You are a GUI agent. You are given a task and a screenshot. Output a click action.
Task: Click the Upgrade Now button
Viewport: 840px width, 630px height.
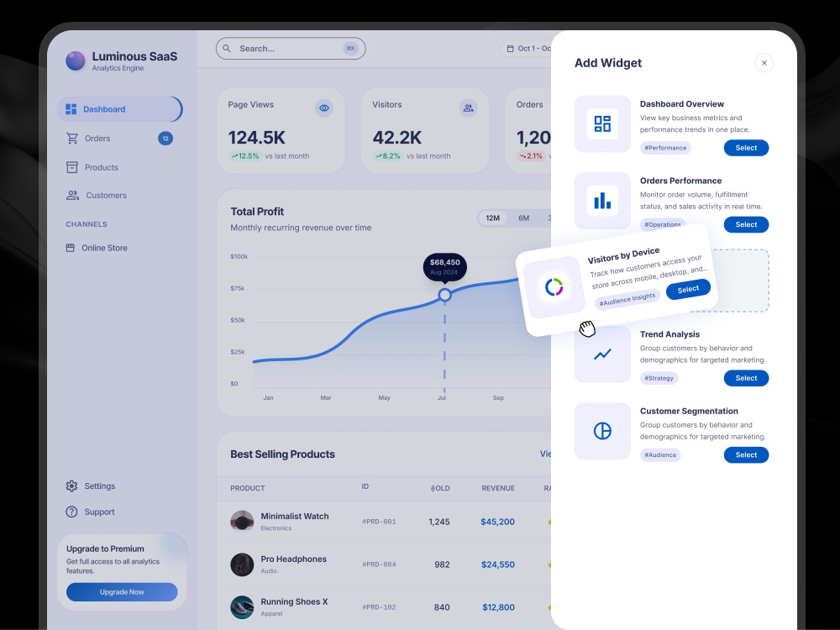pyautogui.click(x=122, y=592)
